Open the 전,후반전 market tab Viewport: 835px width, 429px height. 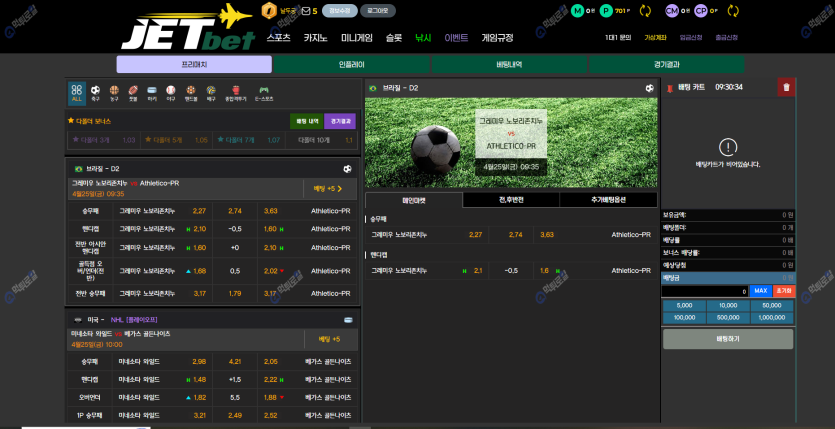point(510,200)
